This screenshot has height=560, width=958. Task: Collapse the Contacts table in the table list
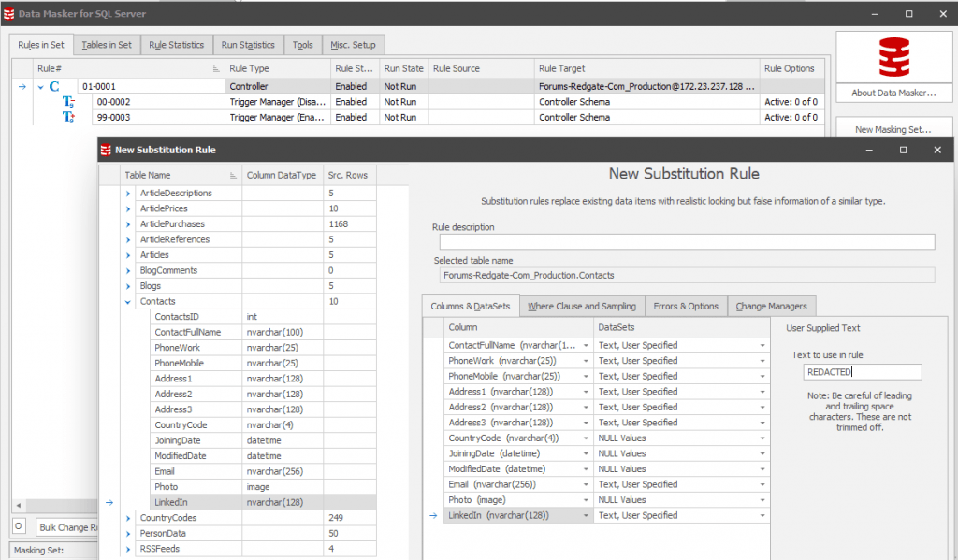pyautogui.click(x=126, y=301)
